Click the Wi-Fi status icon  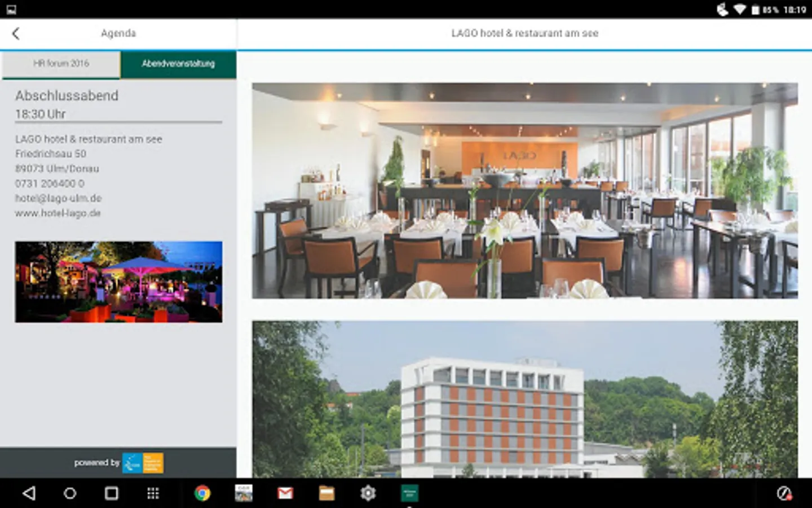tap(740, 10)
